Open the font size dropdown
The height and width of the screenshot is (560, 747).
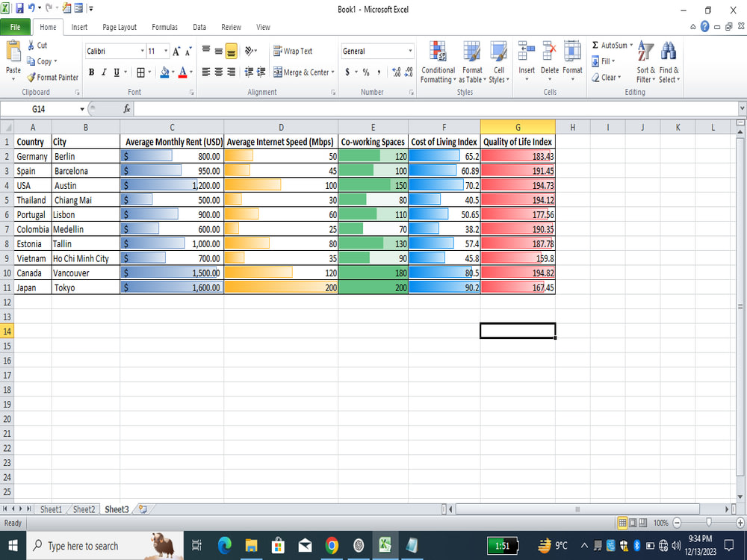[x=166, y=51]
